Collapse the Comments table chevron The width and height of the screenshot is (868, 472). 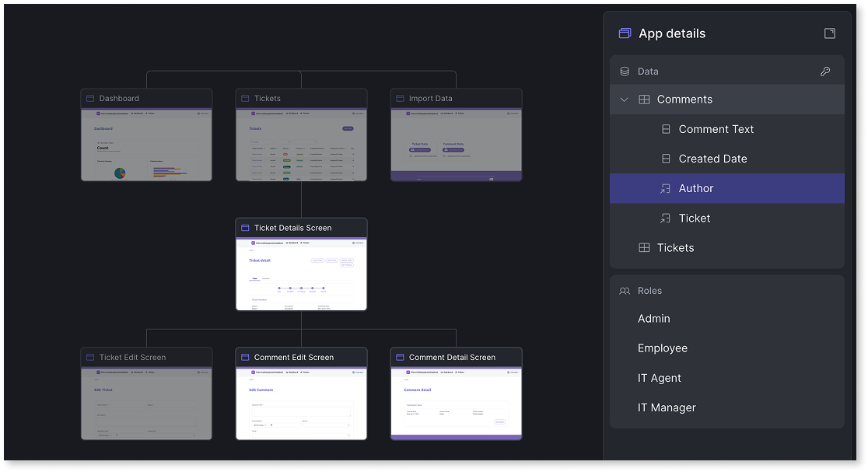pos(624,100)
